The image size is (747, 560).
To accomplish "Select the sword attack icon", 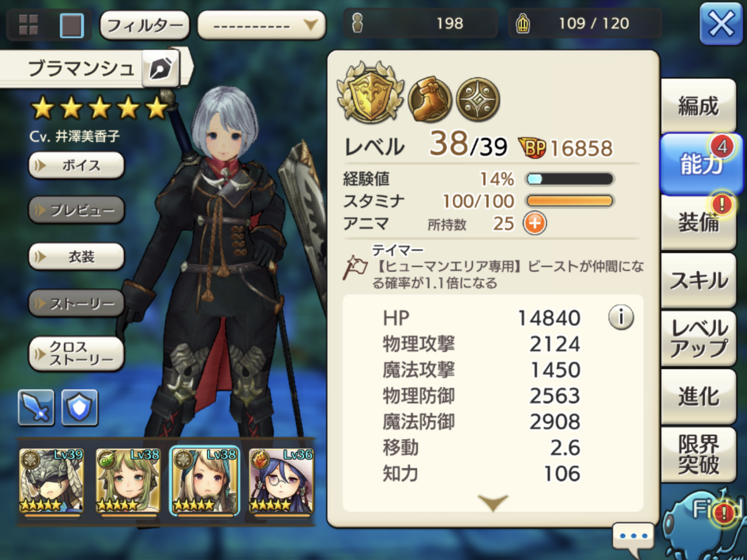I will point(36,408).
